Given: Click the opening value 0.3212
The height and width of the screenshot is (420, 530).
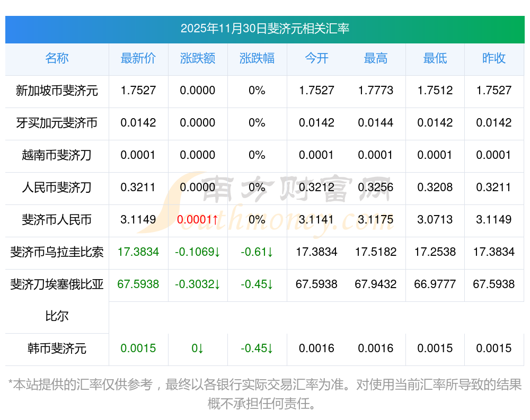Looking at the screenshot, I should click(317, 187).
